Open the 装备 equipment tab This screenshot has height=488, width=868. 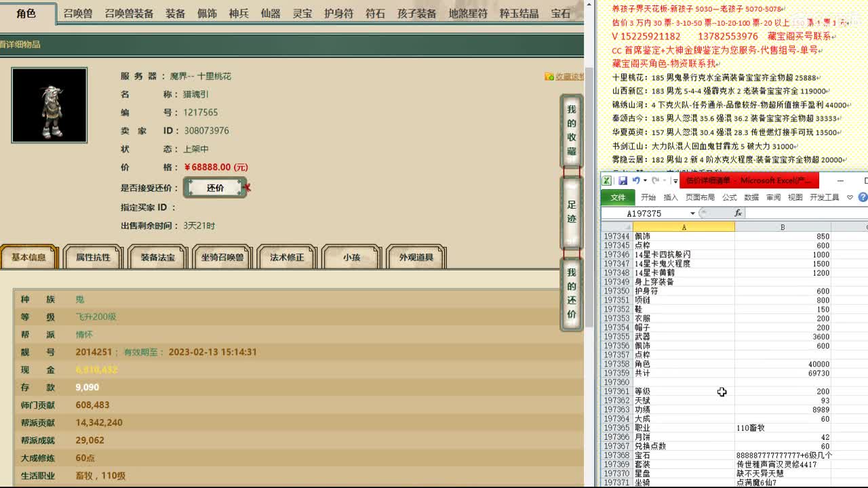(x=176, y=14)
